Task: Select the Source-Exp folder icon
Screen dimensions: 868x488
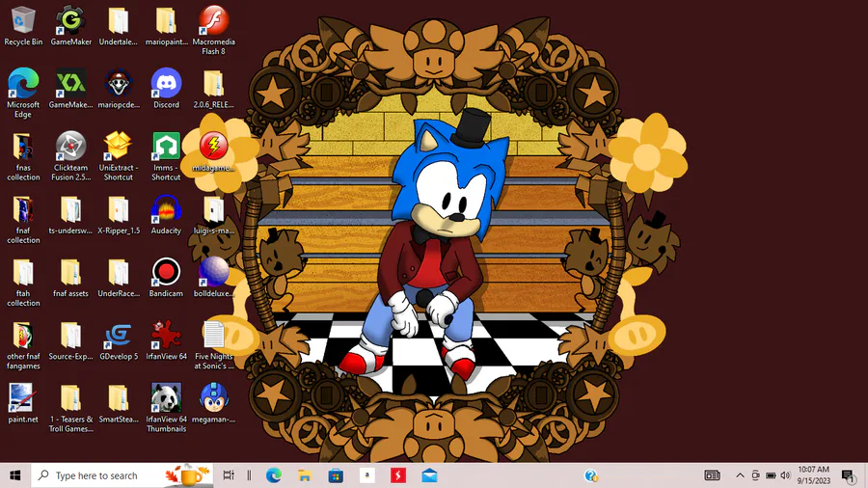Action: (x=70, y=340)
